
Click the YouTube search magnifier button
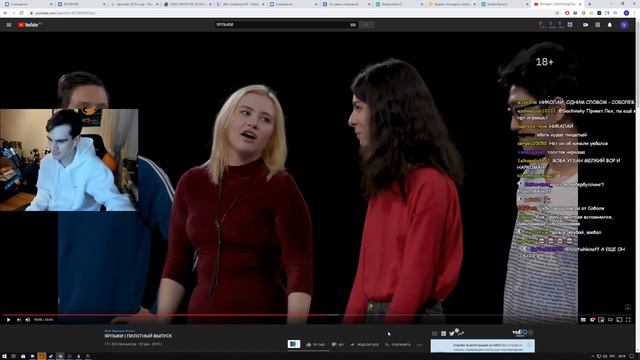click(367, 25)
